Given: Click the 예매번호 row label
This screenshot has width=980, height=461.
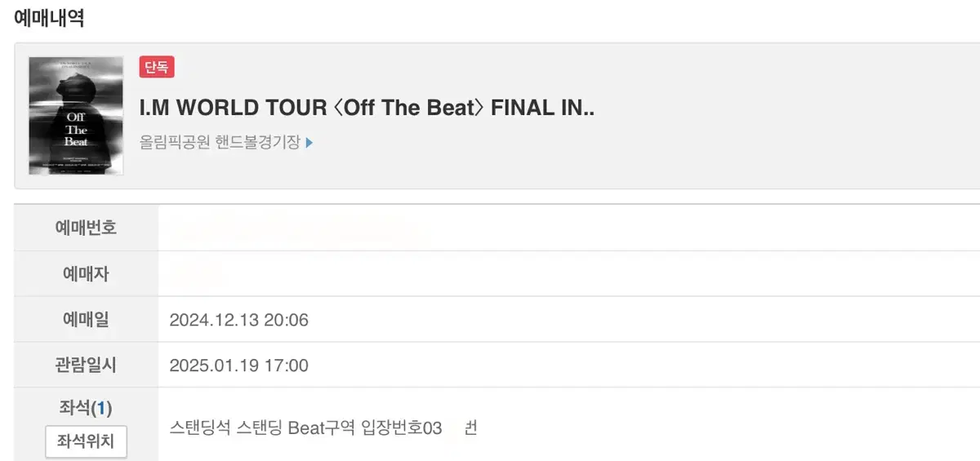Looking at the screenshot, I should pos(86,228).
